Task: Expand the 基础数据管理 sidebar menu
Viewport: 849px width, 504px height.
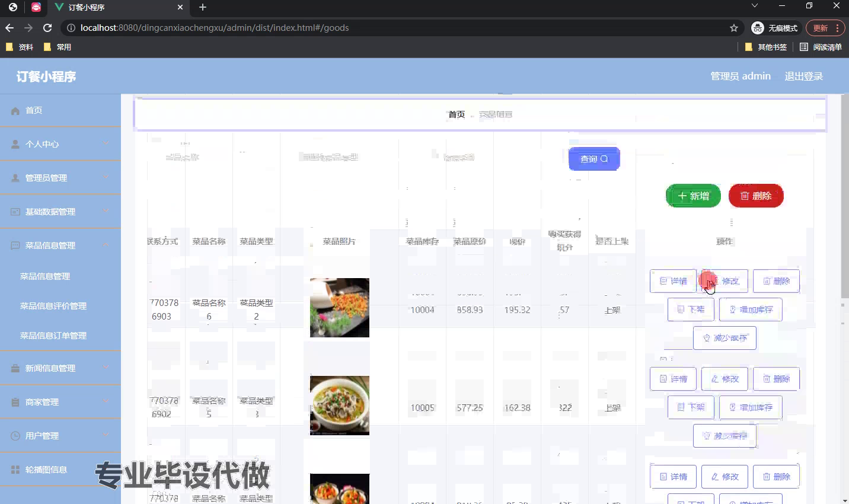Action: pyautogui.click(x=60, y=212)
